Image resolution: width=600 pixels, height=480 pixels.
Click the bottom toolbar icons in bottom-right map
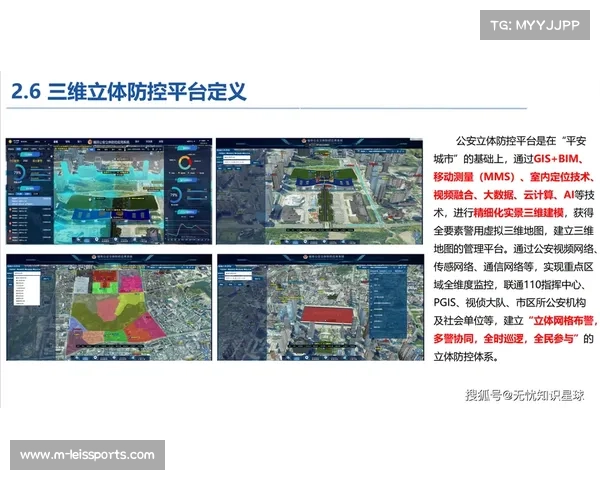coord(318,357)
